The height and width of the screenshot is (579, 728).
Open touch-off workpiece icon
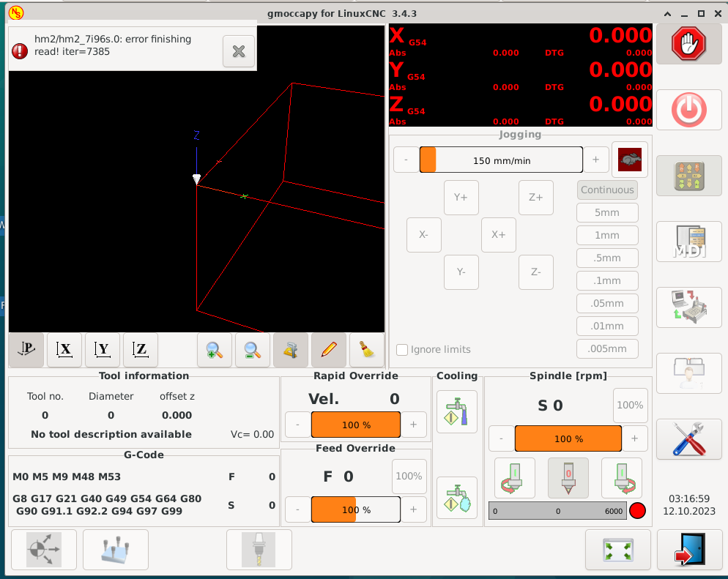coord(116,550)
